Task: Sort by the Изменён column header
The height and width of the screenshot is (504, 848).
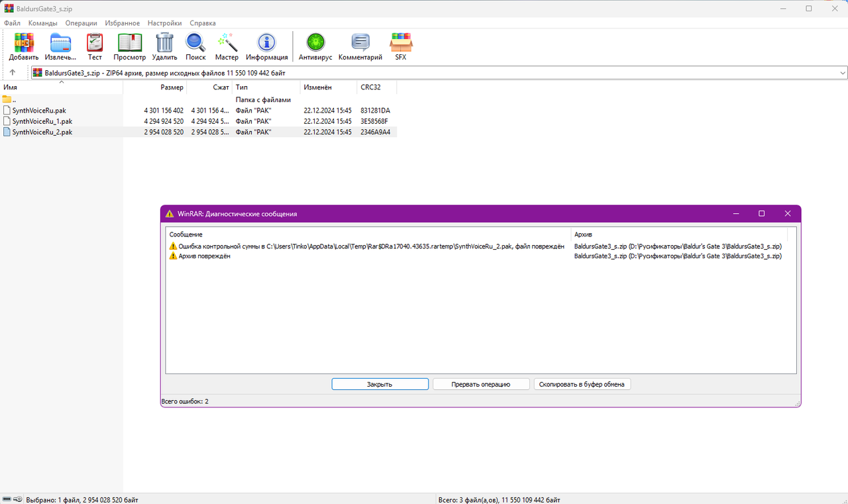Action: pyautogui.click(x=329, y=87)
